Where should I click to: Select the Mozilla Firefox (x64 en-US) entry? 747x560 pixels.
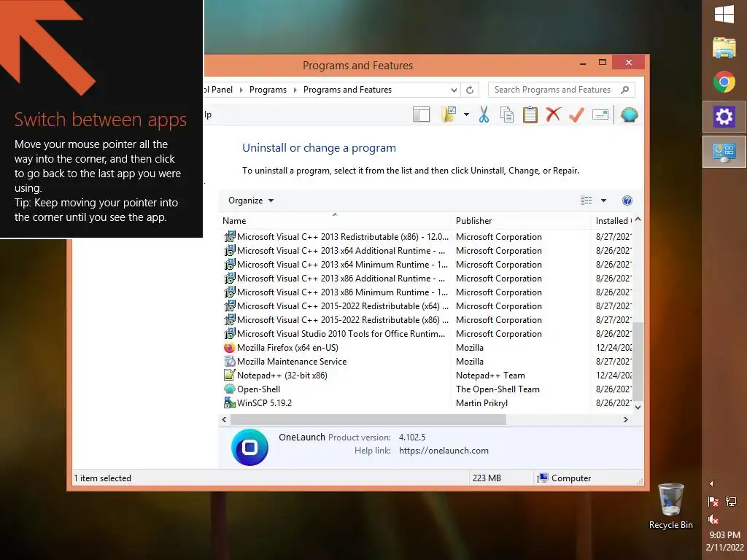[426, 348]
